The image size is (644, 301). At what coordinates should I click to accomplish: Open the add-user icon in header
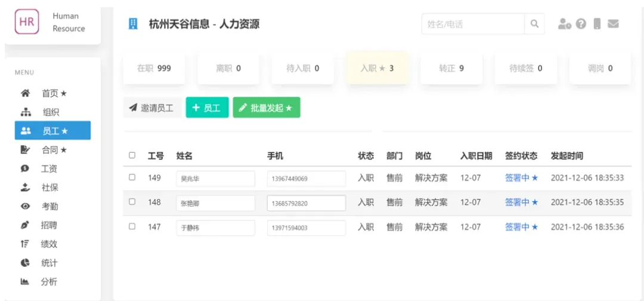(564, 24)
